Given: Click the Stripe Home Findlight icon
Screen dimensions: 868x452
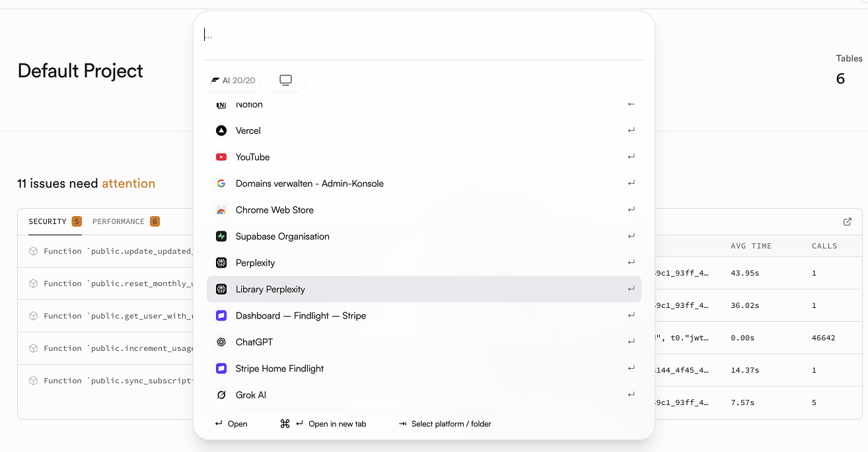Looking at the screenshot, I should pos(221,368).
